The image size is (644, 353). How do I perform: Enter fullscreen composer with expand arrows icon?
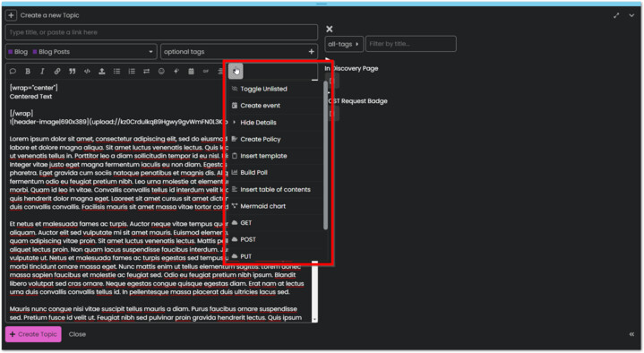pyautogui.click(x=616, y=15)
